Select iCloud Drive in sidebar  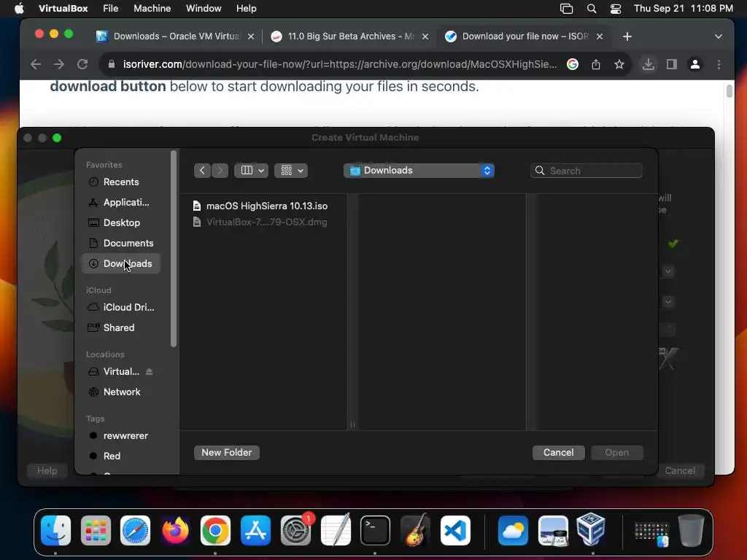click(121, 308)
